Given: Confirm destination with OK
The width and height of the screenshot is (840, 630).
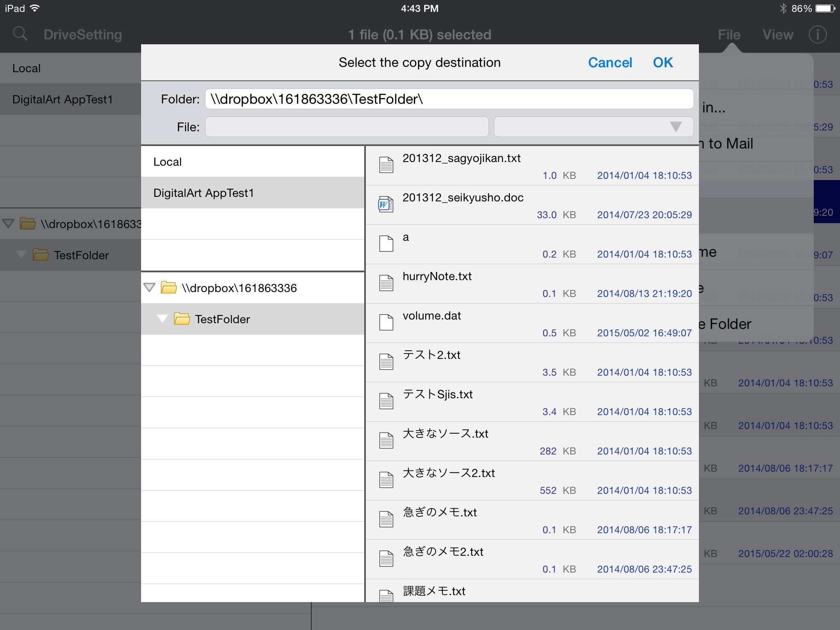Looking at the screenshot, I should point(663,62).
